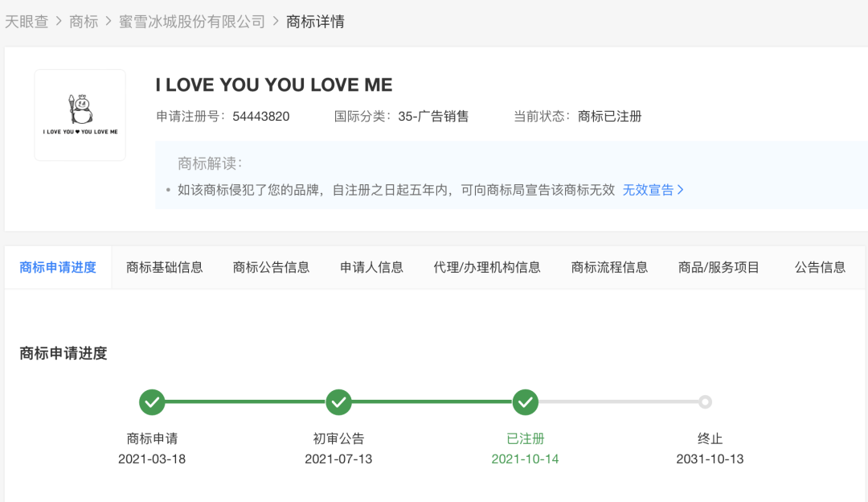Go to the 商标 breadcrumb link
The height and width of the screenshot is (502, 868).
(84, 22)
